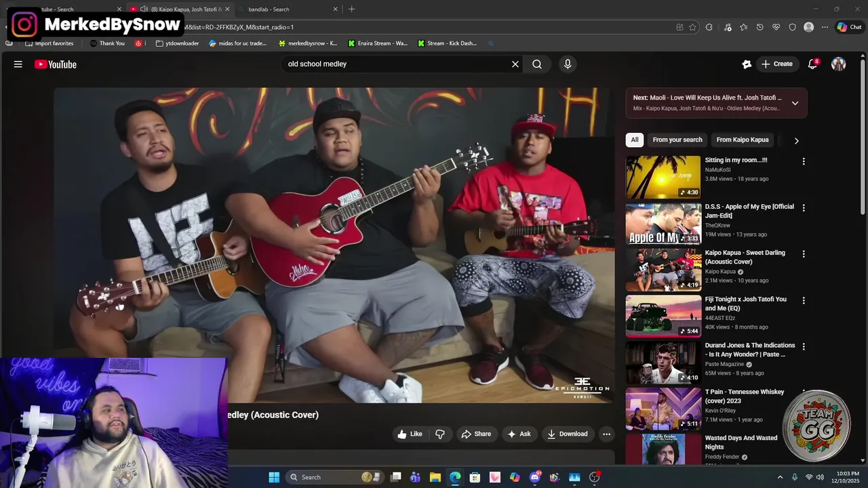Open Discord from the taskbar
Viewport: 868px width, 488px height.
coord(535,477)
